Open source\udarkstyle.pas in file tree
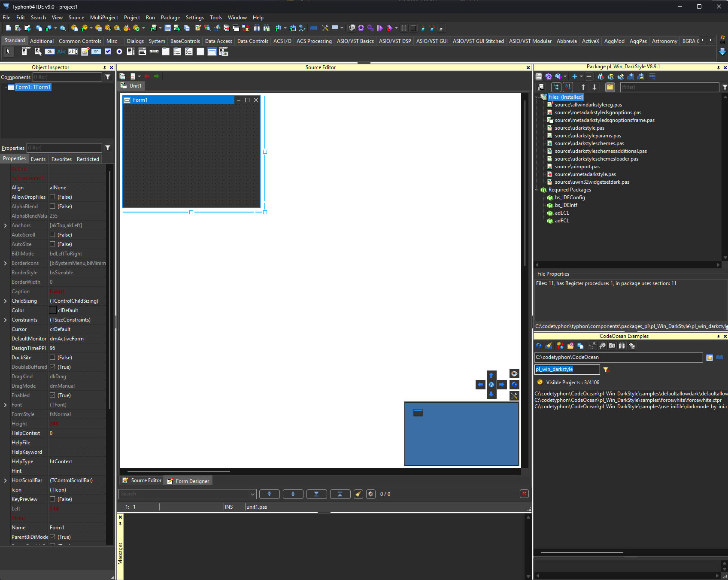Viewport: 728px width, 580px height. pos(579,128)
